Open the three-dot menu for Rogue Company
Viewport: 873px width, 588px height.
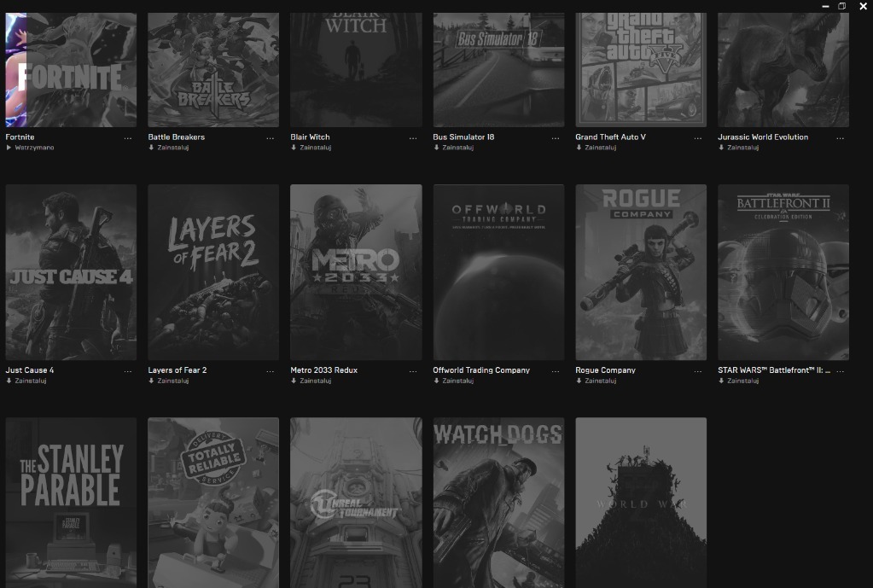point(697,371)
